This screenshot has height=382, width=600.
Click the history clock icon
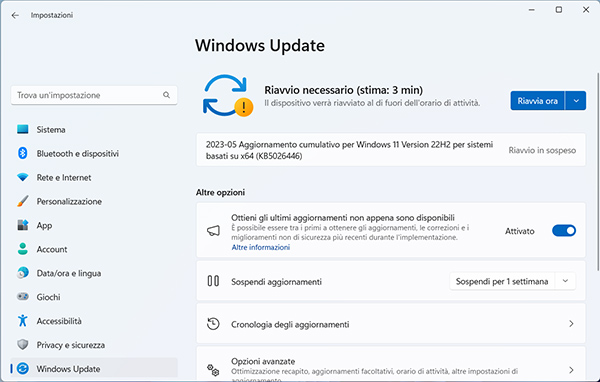pyautogui.click(x=213, y=324)
